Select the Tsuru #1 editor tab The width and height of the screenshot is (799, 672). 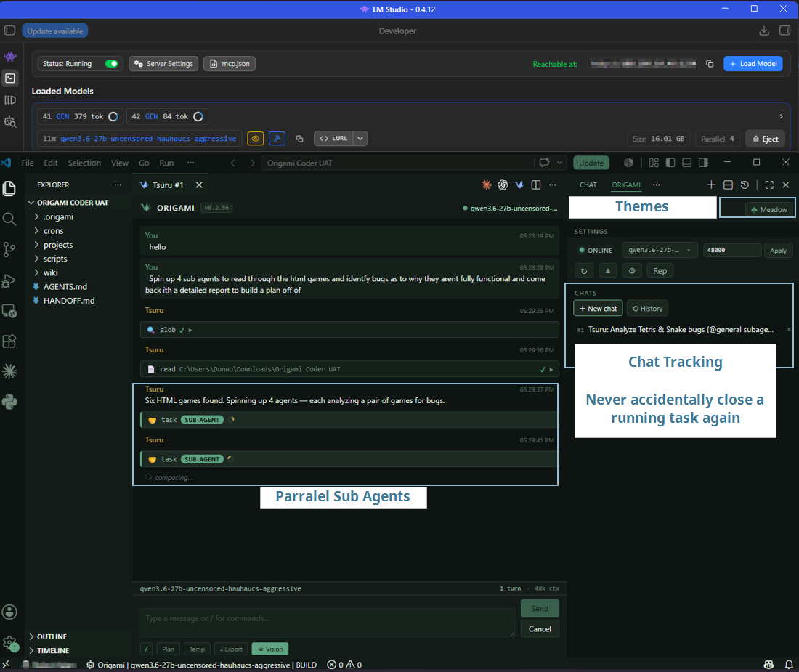point(168,185)
